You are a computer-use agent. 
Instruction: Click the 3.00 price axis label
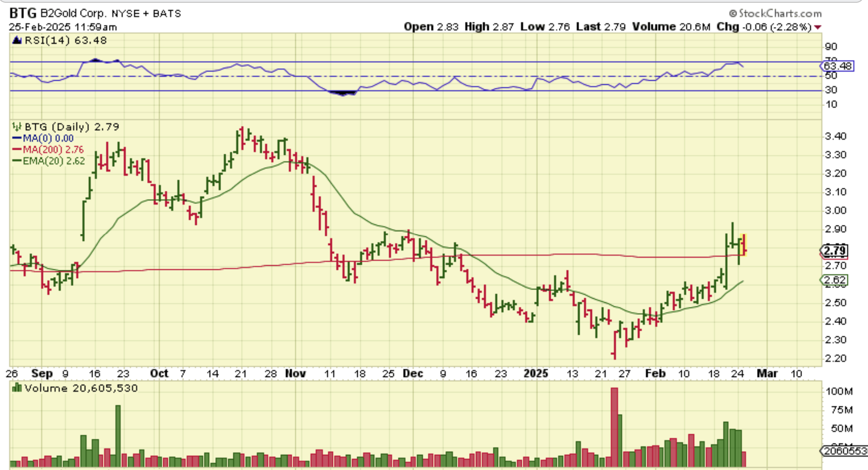(835, 210)
